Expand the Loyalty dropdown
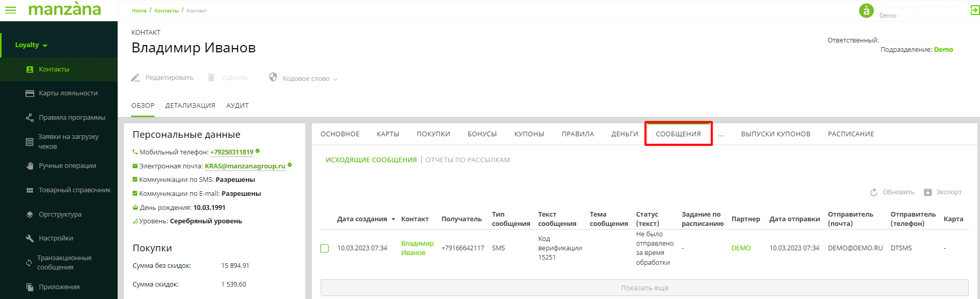 [31, 45]
